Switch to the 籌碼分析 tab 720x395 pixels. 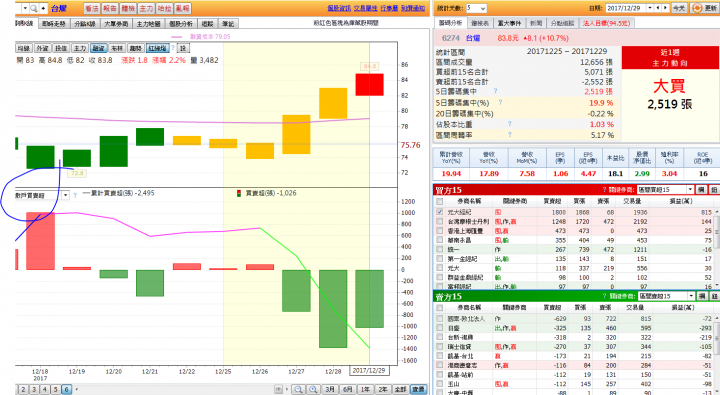pos(450,23)
